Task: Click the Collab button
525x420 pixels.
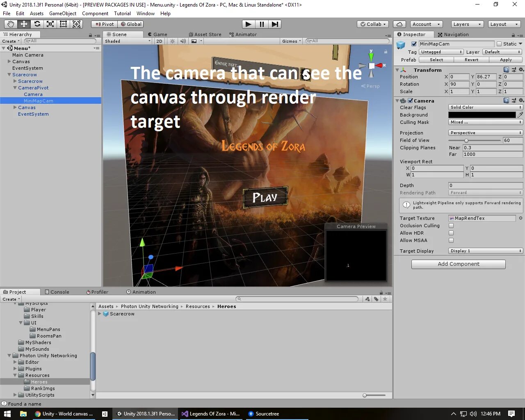Action: [x=373, y=24]
